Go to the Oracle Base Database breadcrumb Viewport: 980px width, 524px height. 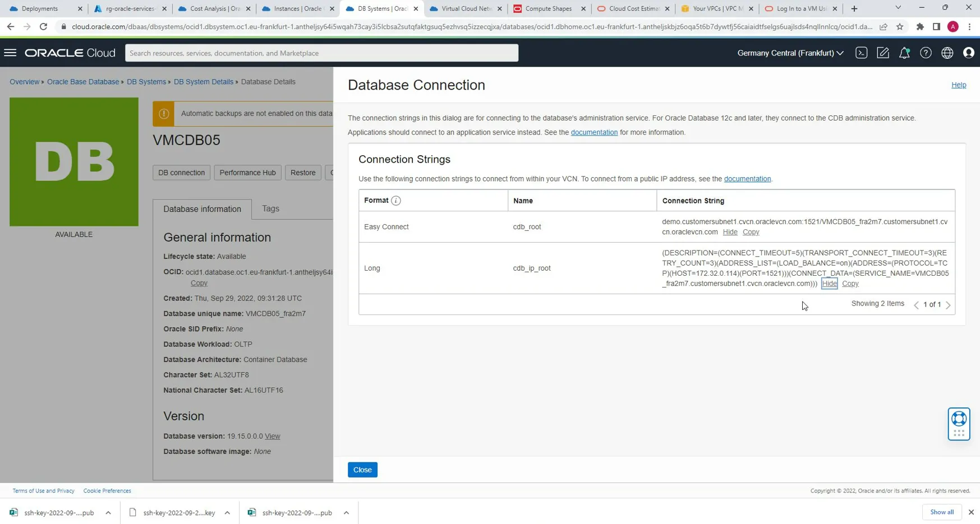pos(83,82)
